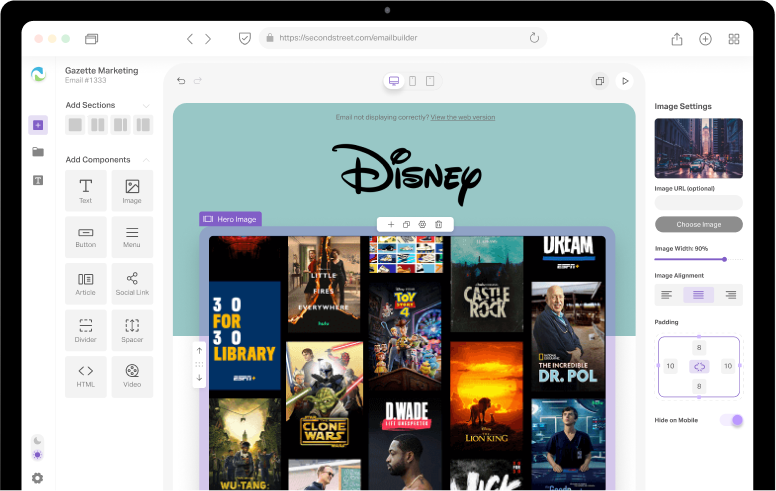Click the city street image preview thumbnail
The height and width of the screenshot is (491, 776).
coord(698,148)
